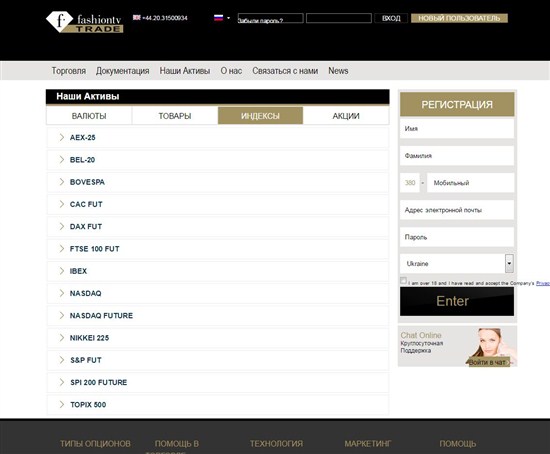Click the НОВЫЙ ПОЛЬЗОВАТЕЛЬ button
This screenshot has height=454, width=550.
pos(459,18)
